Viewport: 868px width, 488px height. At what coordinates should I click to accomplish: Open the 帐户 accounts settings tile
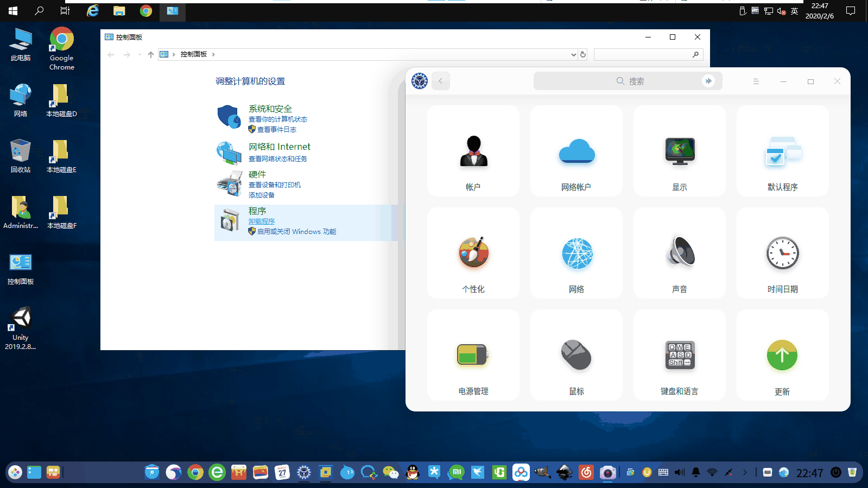[x=473, y=151]
